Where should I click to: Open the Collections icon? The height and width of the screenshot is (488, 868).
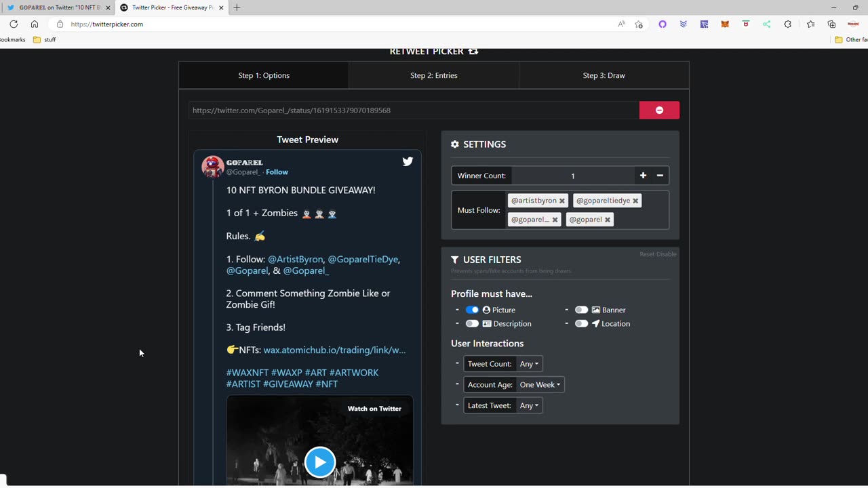pyautogui.click(x=832, y=24)
